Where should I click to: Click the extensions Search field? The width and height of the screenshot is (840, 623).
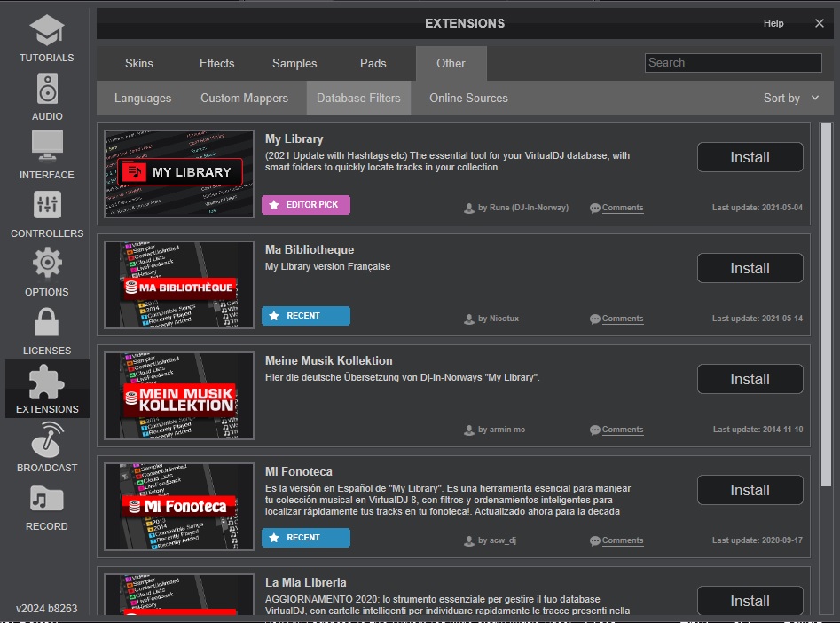[733, 63]
